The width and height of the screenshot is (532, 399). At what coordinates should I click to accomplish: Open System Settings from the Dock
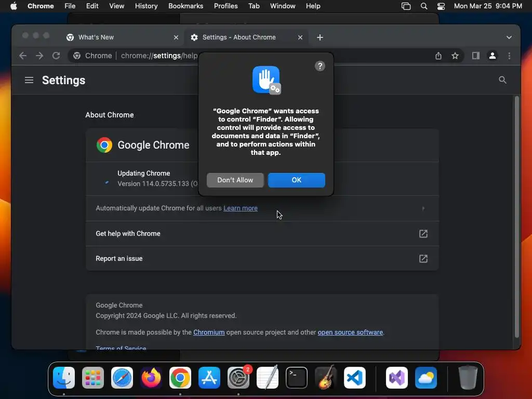coord(238,378)
